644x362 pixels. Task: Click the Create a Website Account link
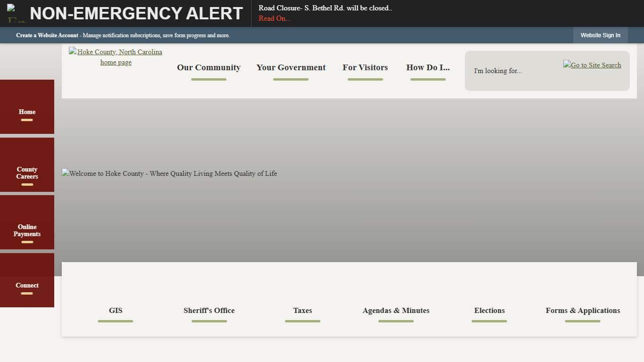pos(47,35)
